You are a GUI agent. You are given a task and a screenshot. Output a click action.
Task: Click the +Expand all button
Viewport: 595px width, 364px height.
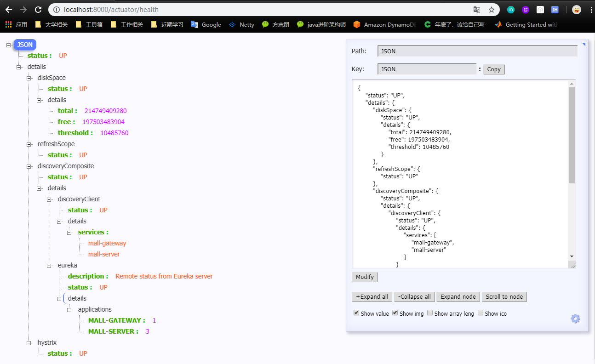pyautogui.click(x=372, y=296)
